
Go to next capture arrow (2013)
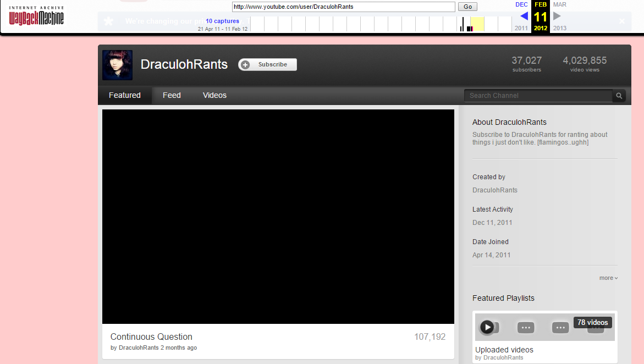[557, 16]
